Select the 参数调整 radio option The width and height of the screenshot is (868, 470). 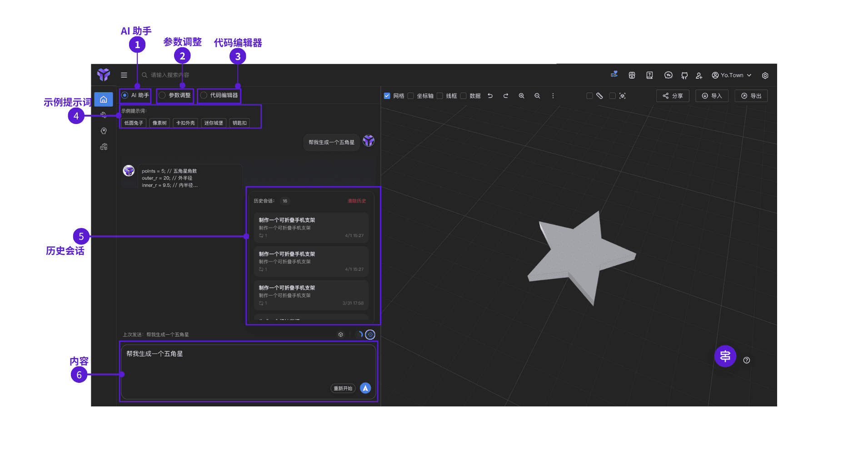175,95
